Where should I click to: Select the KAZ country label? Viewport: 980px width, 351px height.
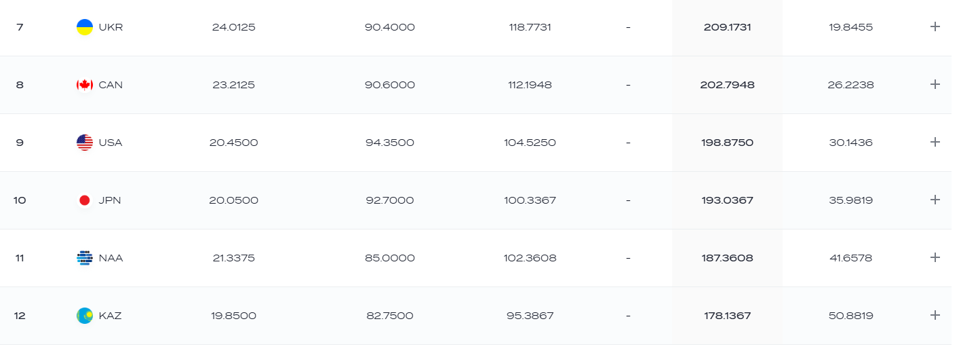pos(110,316)
